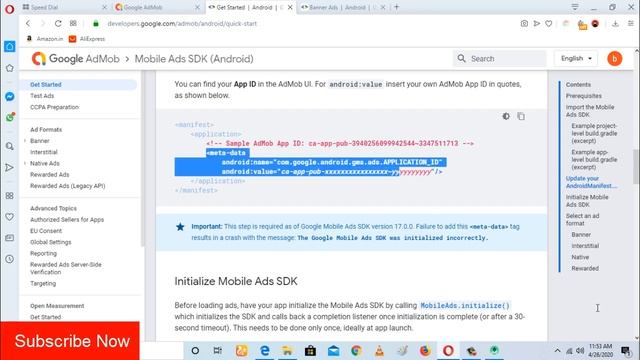Image resolution: width=640 pixels, height=360 pixels.
Task: Jump to Import the Mobile Ads SDK
Action: coord(590,111)
